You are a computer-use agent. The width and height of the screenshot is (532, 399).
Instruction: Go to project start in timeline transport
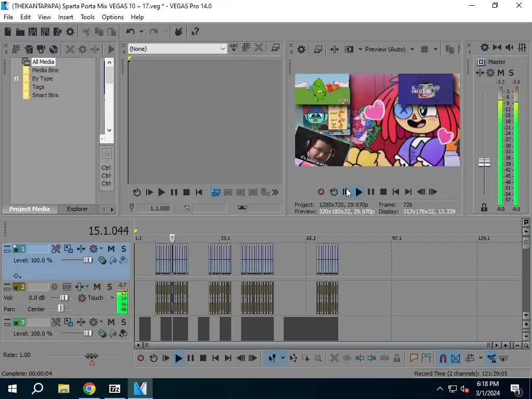pos(216,358)
